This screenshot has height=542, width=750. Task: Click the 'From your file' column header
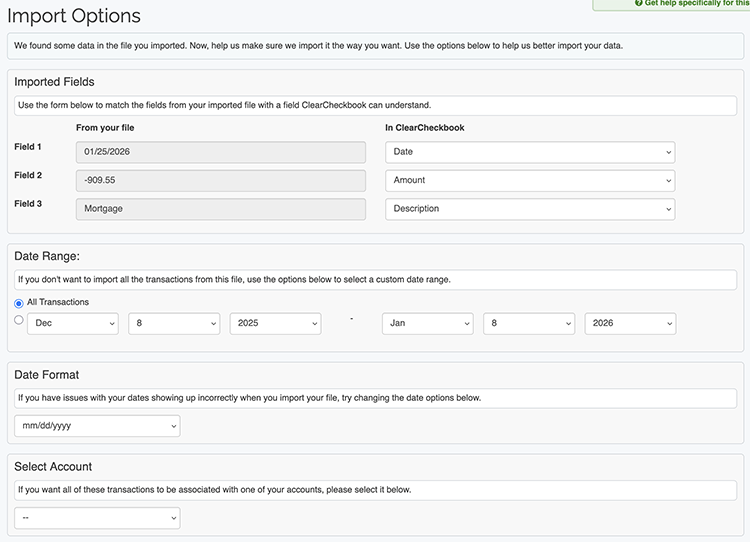click(105, 128)
